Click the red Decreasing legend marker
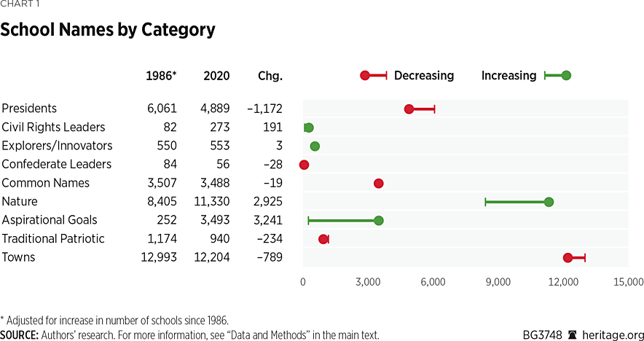644x341 pixels. click(366, 76)
